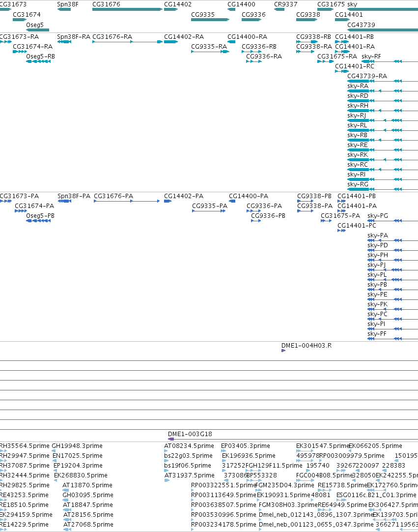Open EST bs22g03.5prime
Viewport: 418px width, 532px height.
(x=166, y=461)
